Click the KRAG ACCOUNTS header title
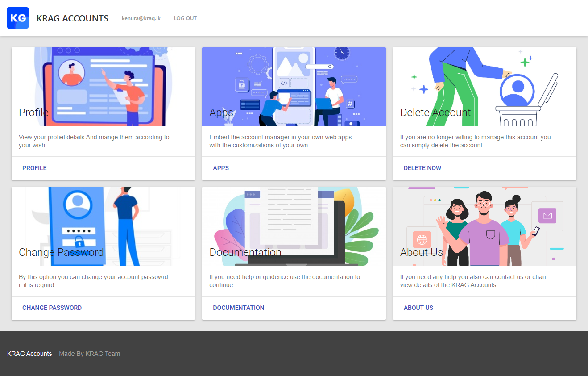This screenshot has width=588, height=376. [72, 18]
